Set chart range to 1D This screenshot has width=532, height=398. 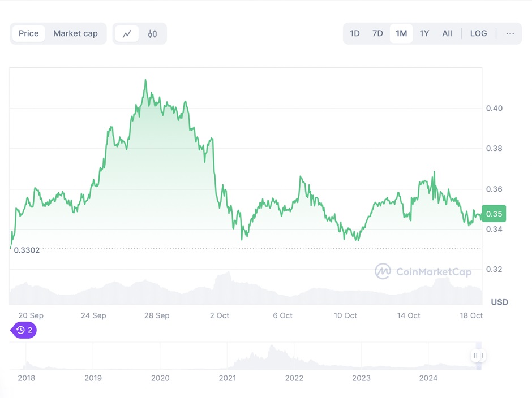pyautogui.click(x=355, y=33)
